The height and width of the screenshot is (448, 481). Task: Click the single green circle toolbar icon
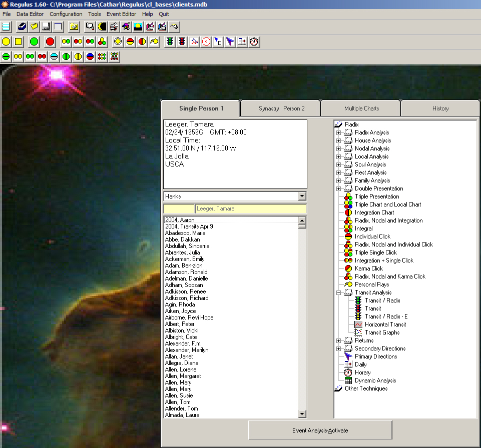34,41
